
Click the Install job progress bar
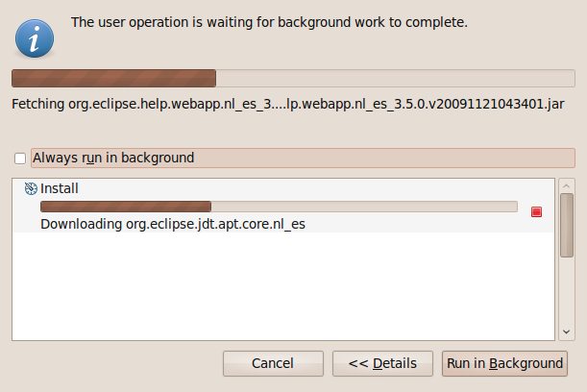pos(279,207)
